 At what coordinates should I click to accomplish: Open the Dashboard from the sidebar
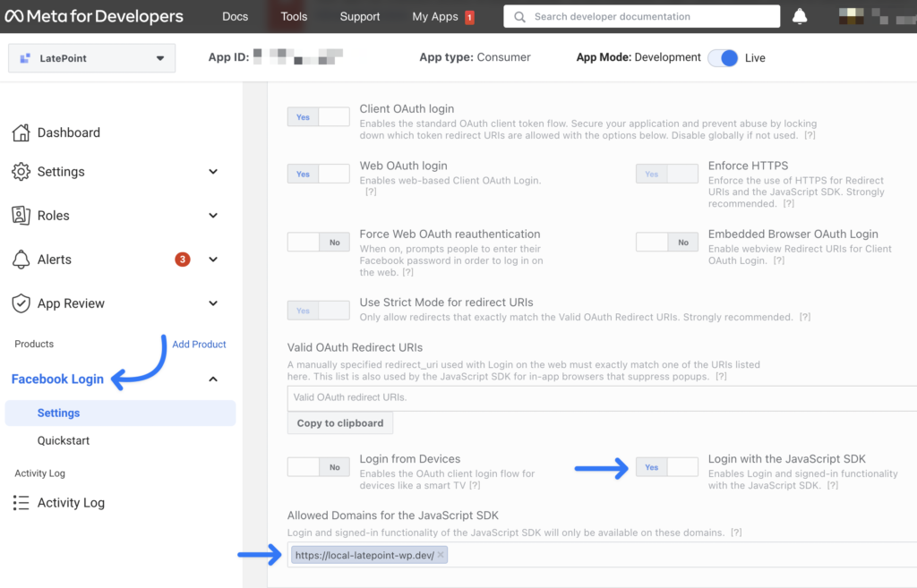pos(67,132)
